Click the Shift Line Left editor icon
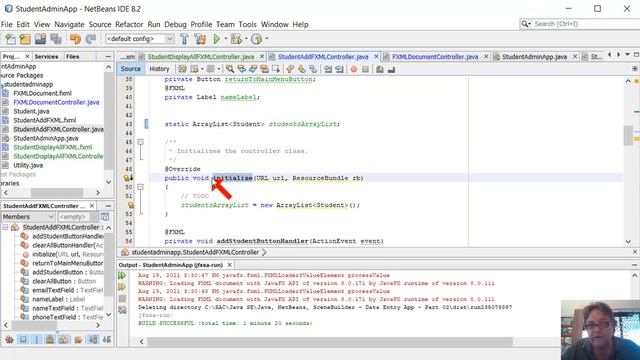 tap(328, 69)
